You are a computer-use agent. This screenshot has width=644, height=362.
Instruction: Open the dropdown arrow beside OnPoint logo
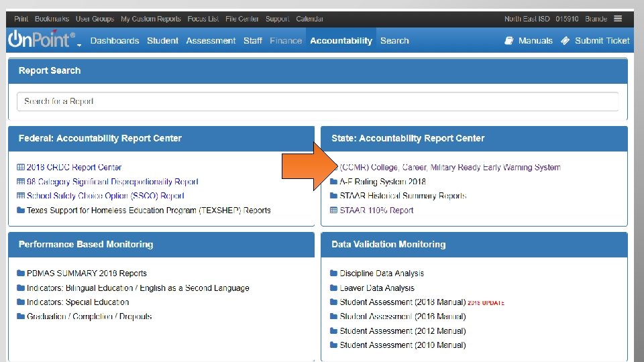[x=79, y=45]
